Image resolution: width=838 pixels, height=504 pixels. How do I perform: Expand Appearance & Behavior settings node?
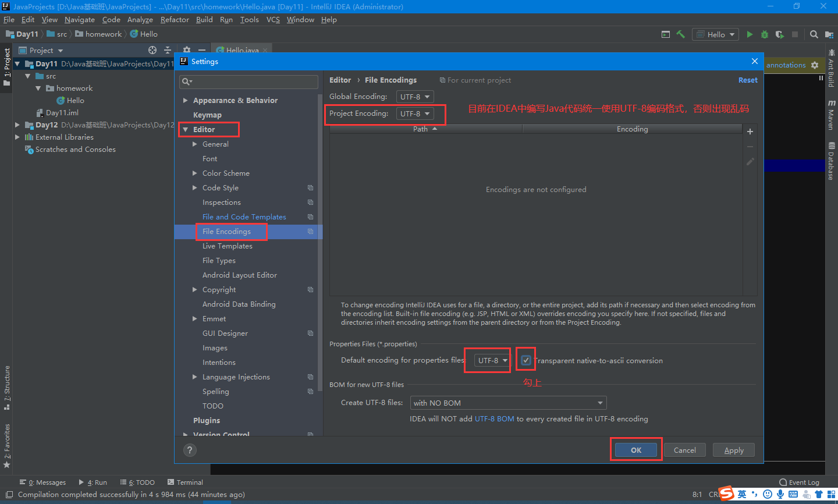click(185, 100)
